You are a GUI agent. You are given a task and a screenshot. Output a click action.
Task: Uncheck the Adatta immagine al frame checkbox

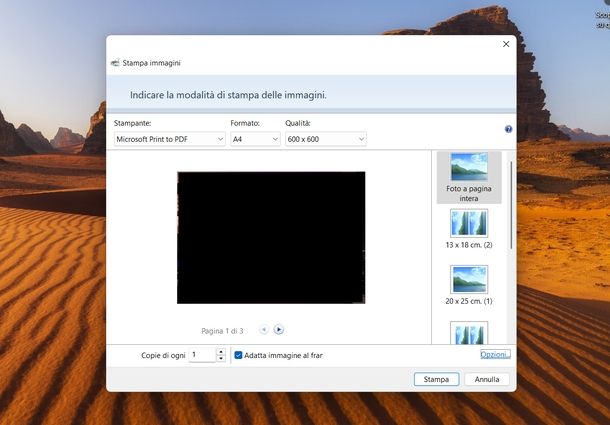tap(239, 355)
